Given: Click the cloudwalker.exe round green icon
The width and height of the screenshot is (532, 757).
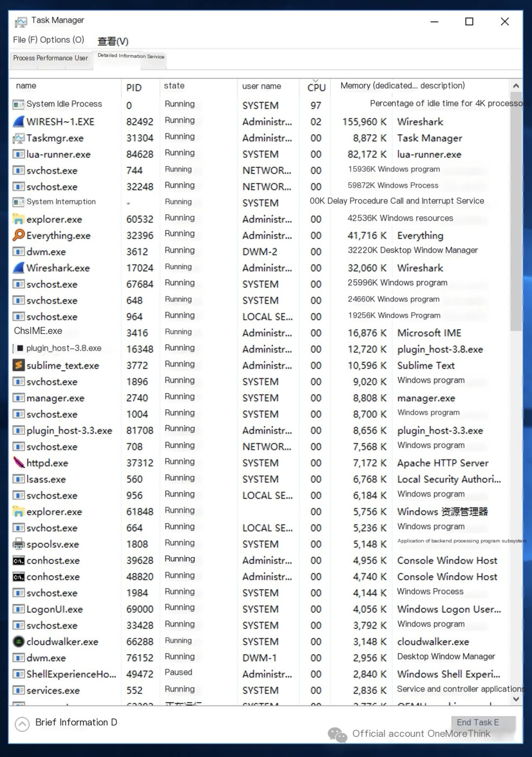Looking at the screenshot, I should (18, 641).
